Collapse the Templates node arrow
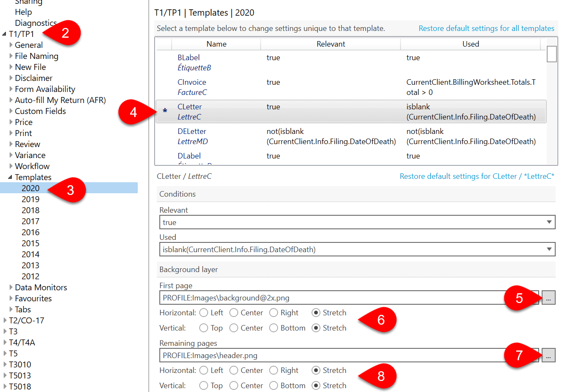Viewport: 562px width, 392px height. coord(10,177)
